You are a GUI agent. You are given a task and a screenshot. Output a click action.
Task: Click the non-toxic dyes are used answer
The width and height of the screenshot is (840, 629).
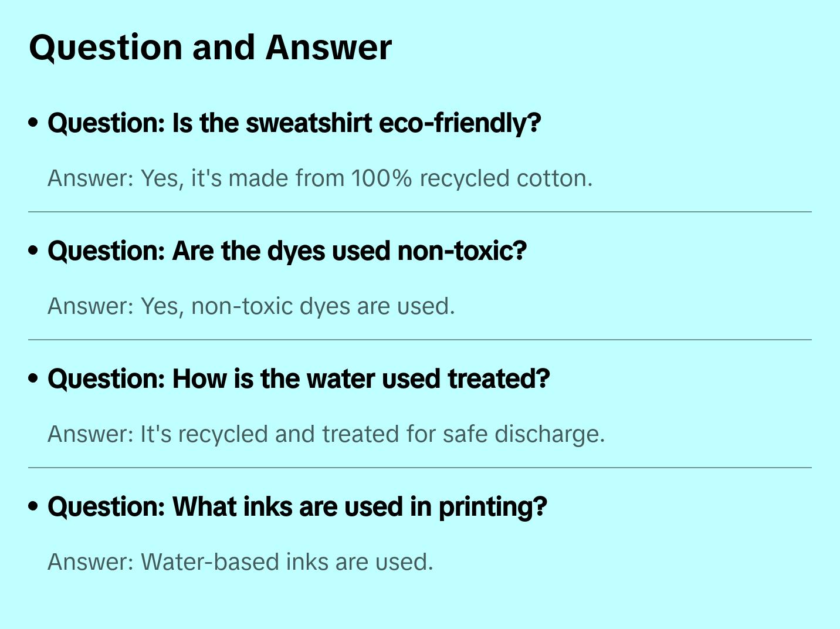[251, 306]
